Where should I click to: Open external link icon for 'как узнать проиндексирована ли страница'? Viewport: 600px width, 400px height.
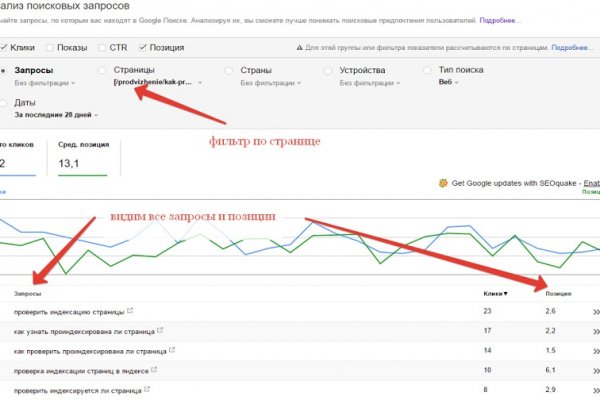click(158, 330)
